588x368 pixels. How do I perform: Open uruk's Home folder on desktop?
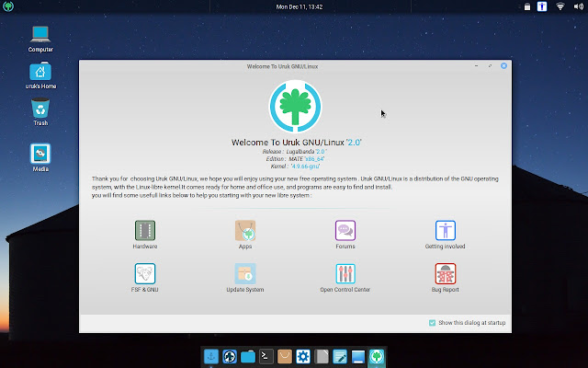pyautogui.click(x=40, y=72)
